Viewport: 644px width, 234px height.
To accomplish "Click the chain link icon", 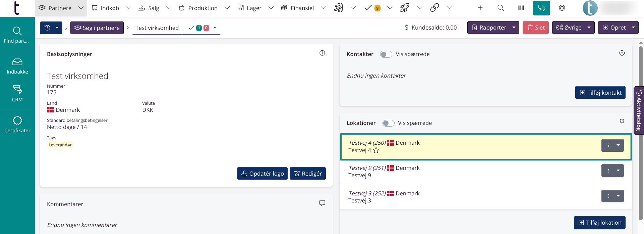I will [434, 8].
